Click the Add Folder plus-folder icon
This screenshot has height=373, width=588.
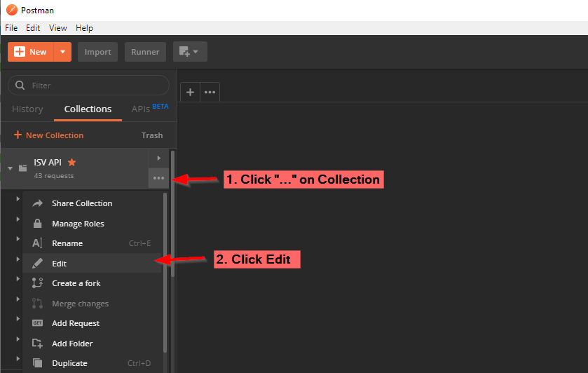click(37, 343)
